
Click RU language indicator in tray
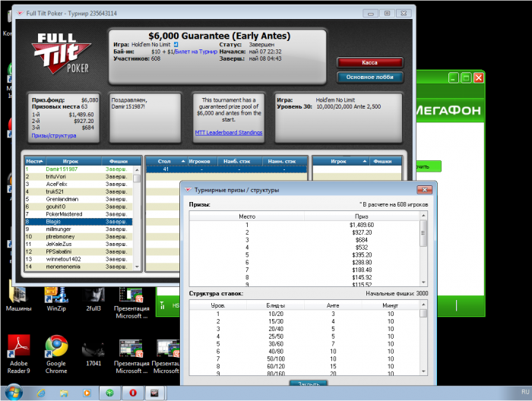pos(525,392)
